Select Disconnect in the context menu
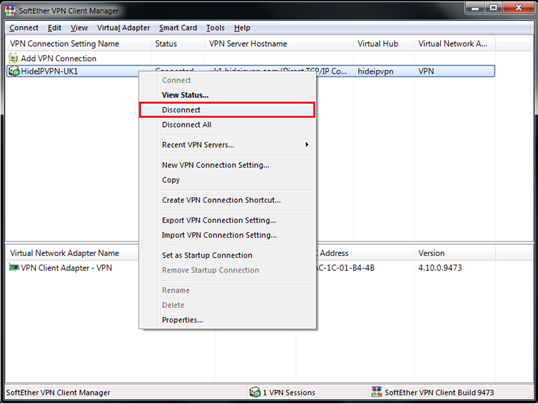Image resolution: width=538 pixels, height=404 pixels. coord(227,110)
